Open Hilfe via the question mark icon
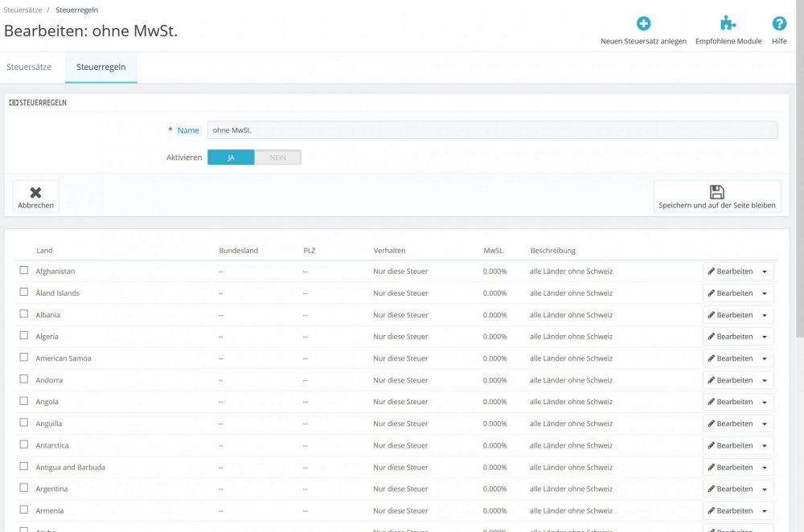Image resolution: width=804 pixels, height=532 pixels. click(779, 23)
